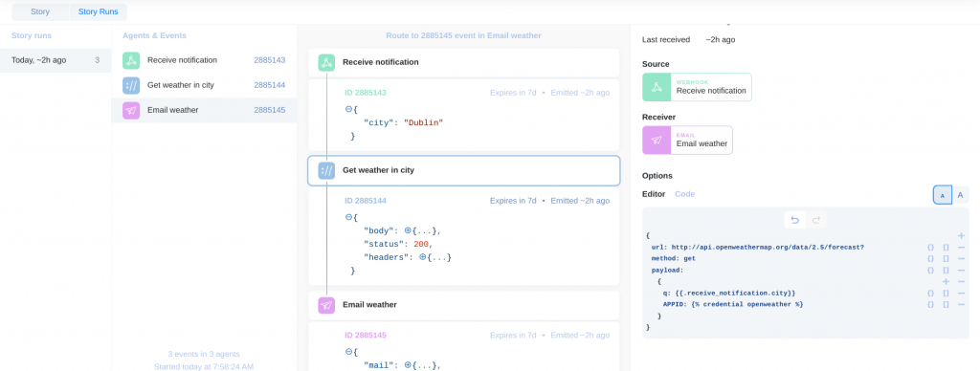Open the Receive notification source webhook card
The height and width of the screenshot is (371, 980).
(x=697, y=87)
